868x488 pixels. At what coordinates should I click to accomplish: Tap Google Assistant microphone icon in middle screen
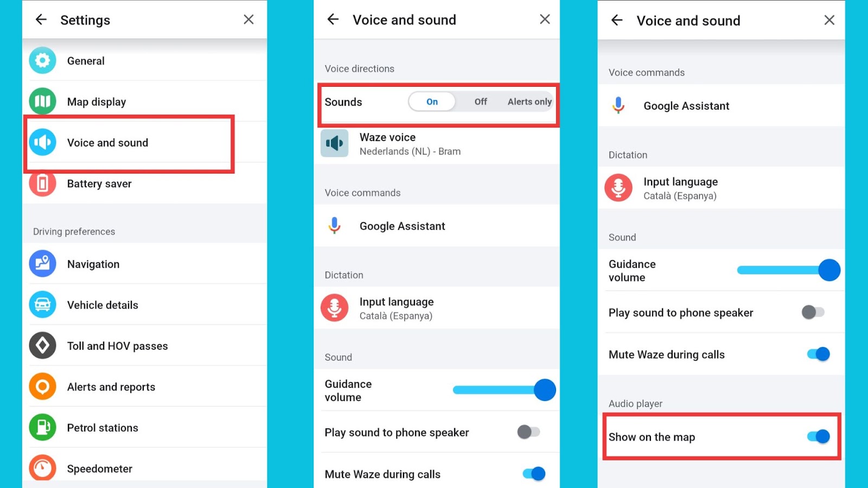pos(334,226)
